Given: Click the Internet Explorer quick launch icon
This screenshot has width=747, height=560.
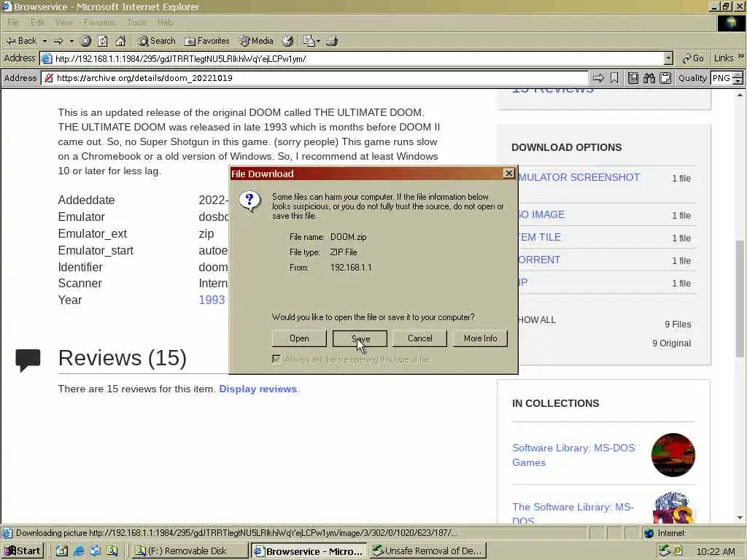Looking at the screenshot, I should [79, 551].
